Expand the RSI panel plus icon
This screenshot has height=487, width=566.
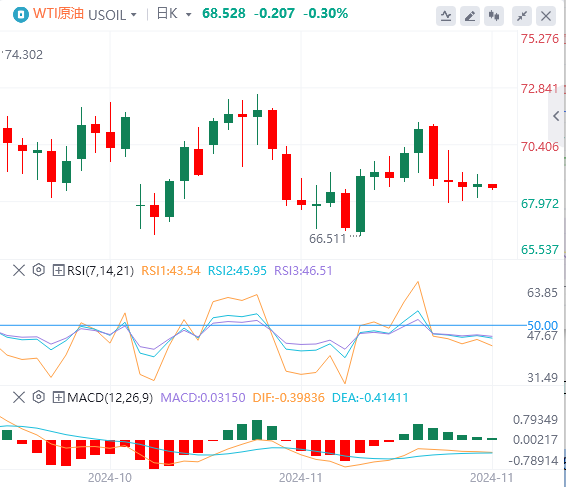[x=58, y=270]
